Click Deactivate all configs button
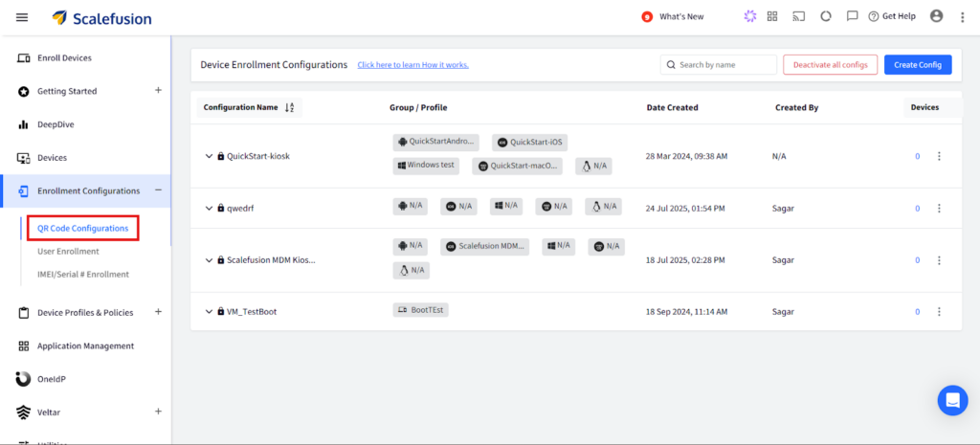980x445 pixels. point(830,65)
